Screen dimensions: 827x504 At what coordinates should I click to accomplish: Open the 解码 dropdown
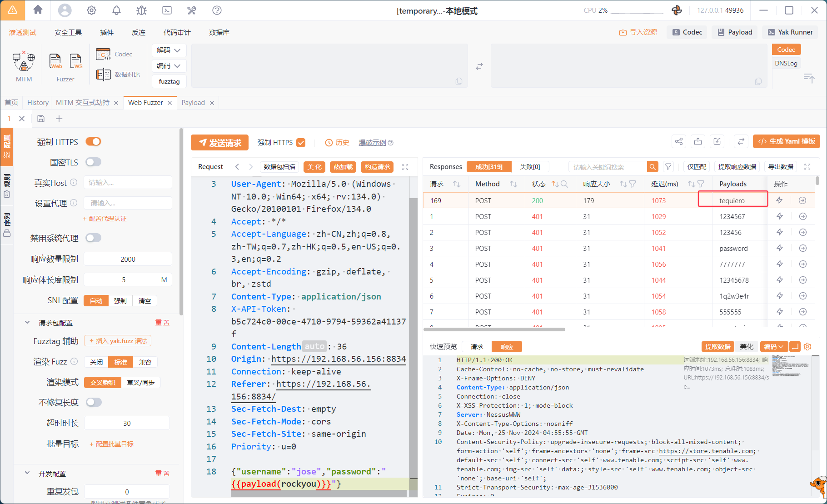click(x=169, y=50)
